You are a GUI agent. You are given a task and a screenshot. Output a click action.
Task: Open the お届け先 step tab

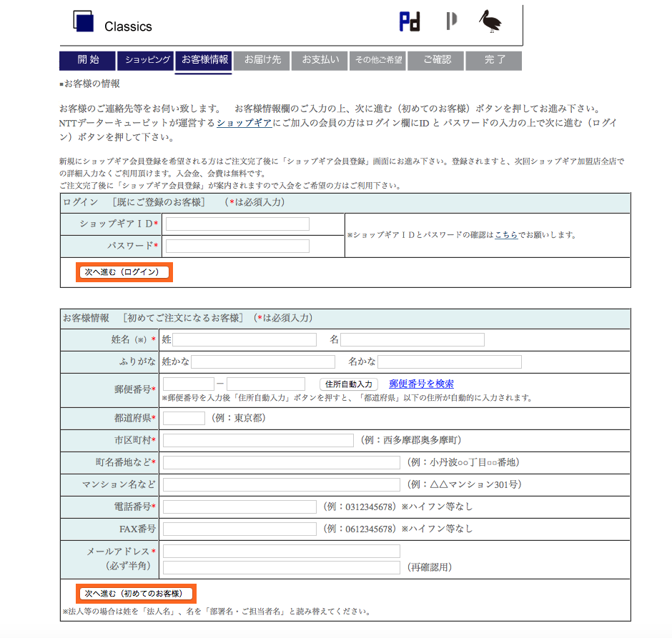tap(262, 60)
